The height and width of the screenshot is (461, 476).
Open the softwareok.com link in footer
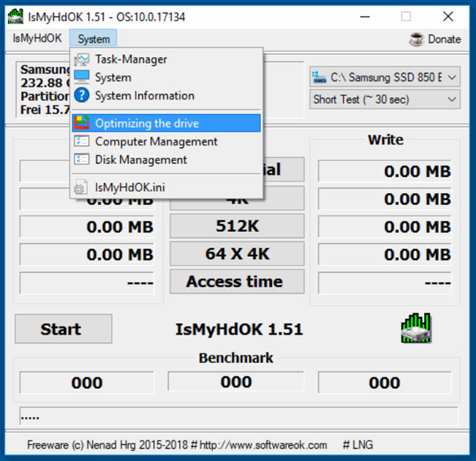click(263, 445)
